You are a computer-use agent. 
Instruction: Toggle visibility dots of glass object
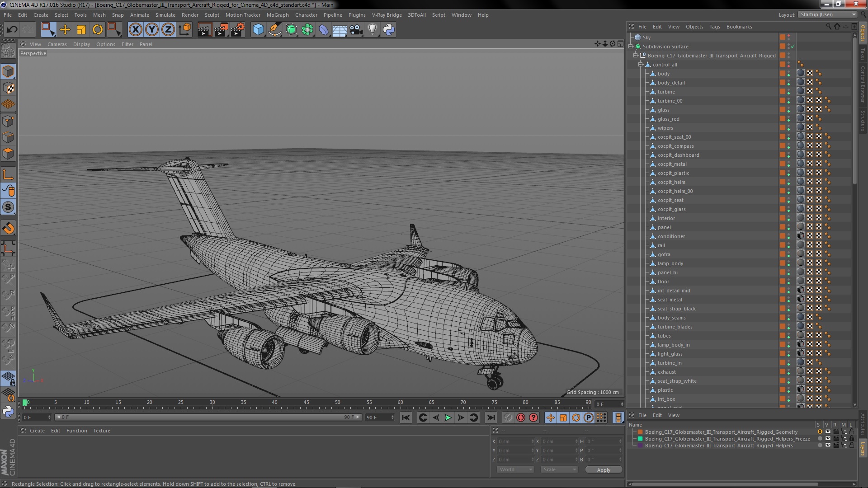click(789, 110)
